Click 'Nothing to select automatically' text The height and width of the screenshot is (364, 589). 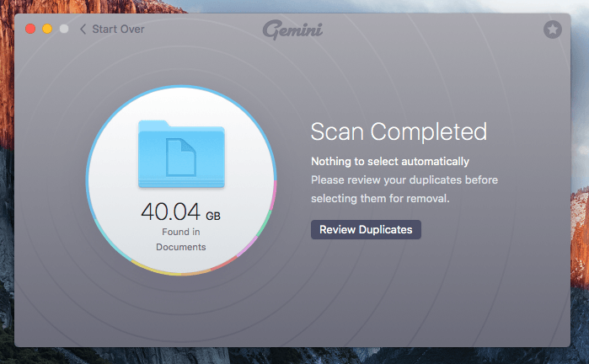click(390, 162)
